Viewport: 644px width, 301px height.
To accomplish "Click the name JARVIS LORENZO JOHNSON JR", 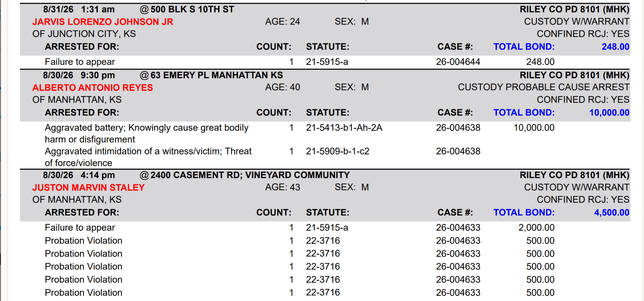I will 103,22.
